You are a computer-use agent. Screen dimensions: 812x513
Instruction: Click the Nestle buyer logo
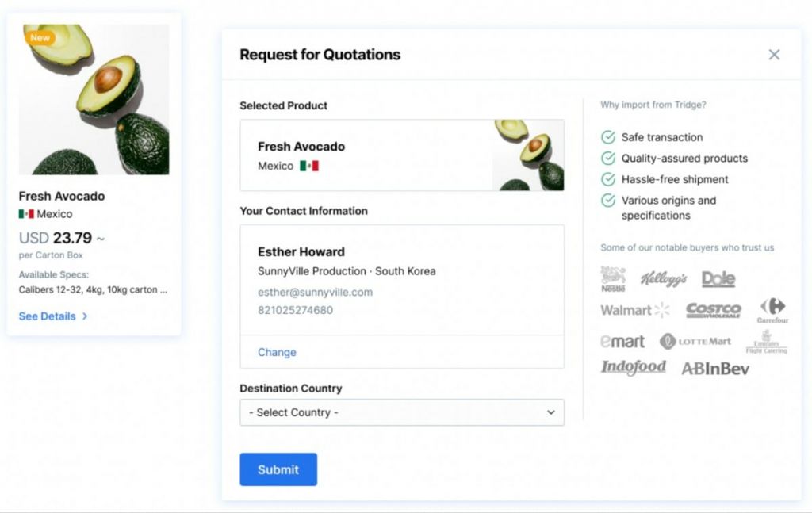pyautogui.click(x=613, y=279)
